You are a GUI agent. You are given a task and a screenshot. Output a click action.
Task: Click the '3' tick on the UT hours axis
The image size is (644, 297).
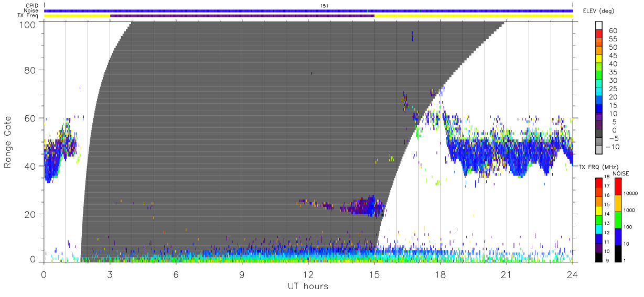click(110, 274)
